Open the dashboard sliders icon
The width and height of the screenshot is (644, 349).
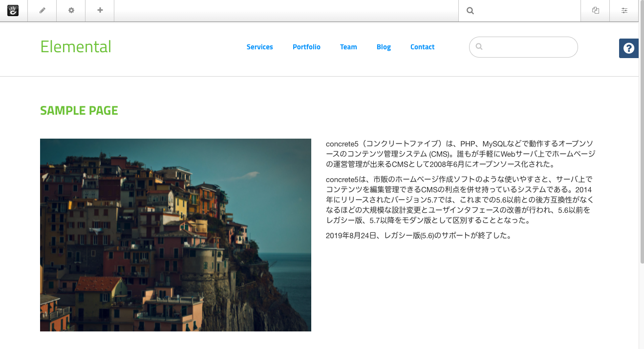click(624, 10)
